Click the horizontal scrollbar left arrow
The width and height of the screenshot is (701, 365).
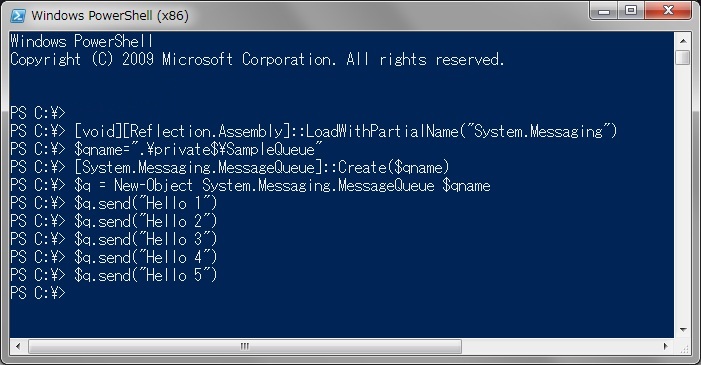pyautogui.click(x=18, y=346)
